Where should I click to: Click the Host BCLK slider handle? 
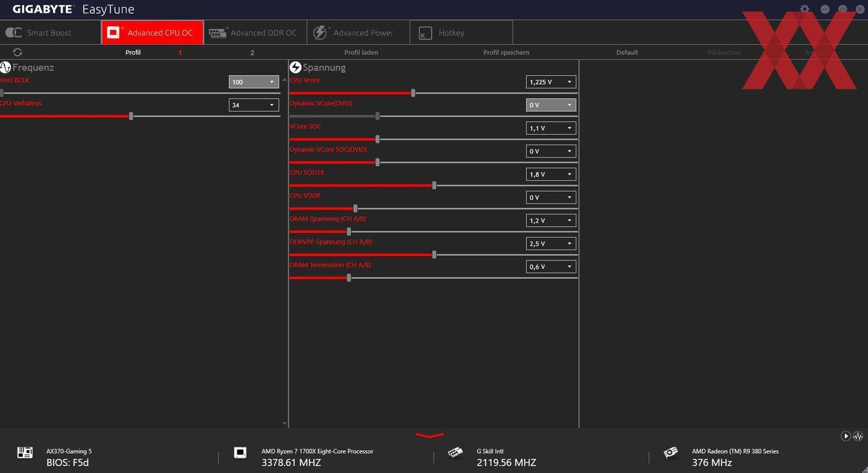[1, 93]
